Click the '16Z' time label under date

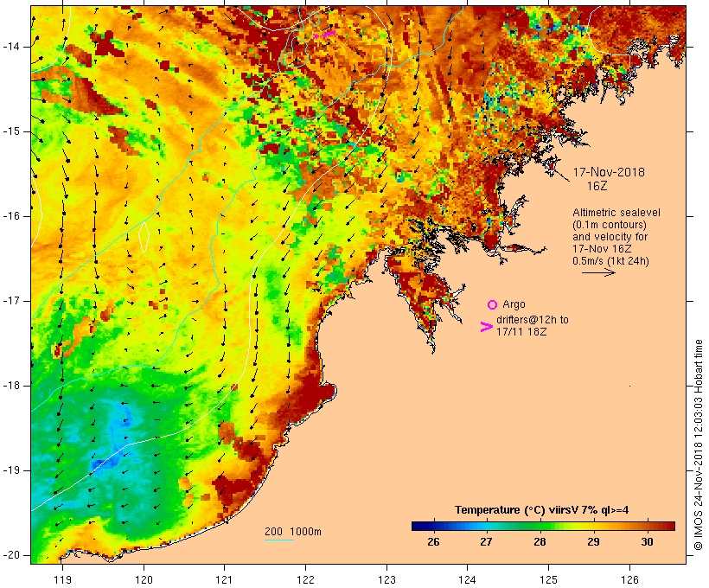coord(597,187)
